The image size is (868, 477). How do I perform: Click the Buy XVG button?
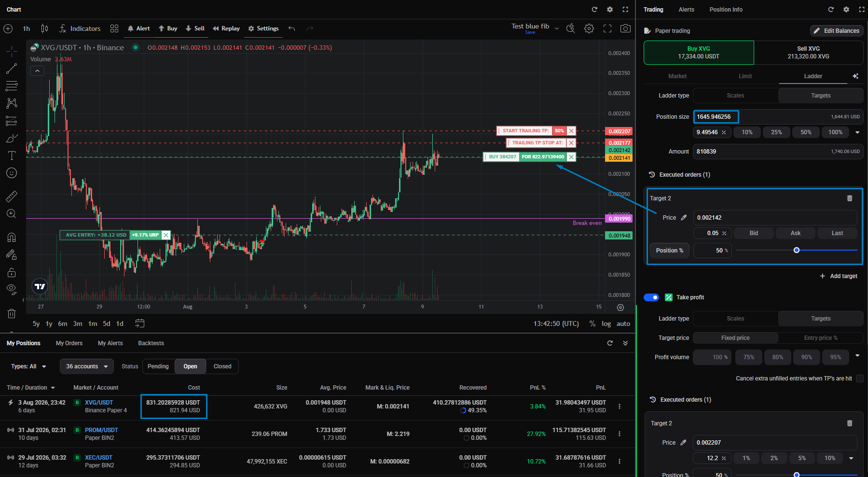coord(699,53)
